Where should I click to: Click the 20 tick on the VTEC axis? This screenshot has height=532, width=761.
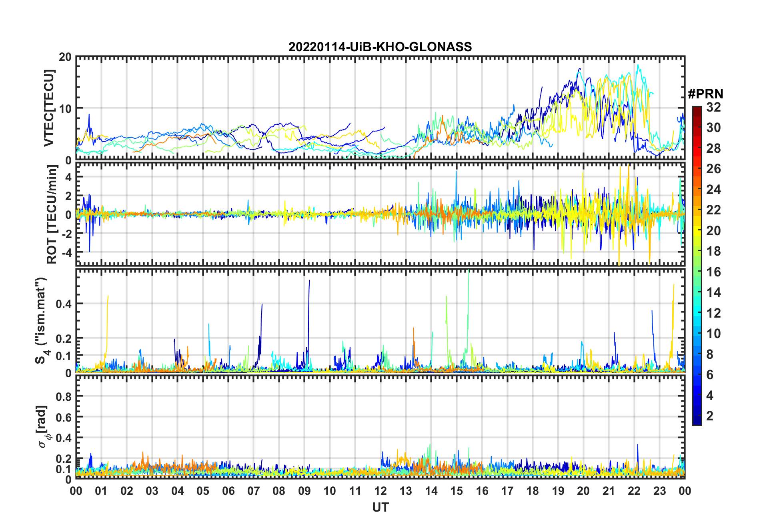65,57
